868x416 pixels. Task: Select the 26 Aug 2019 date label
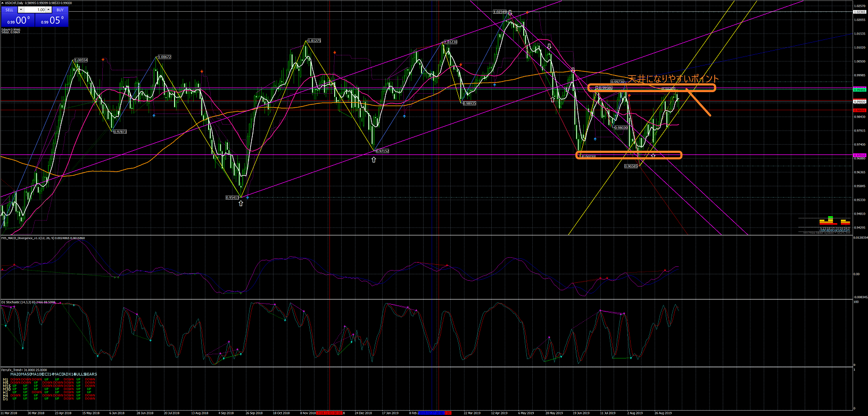[663, 413]
